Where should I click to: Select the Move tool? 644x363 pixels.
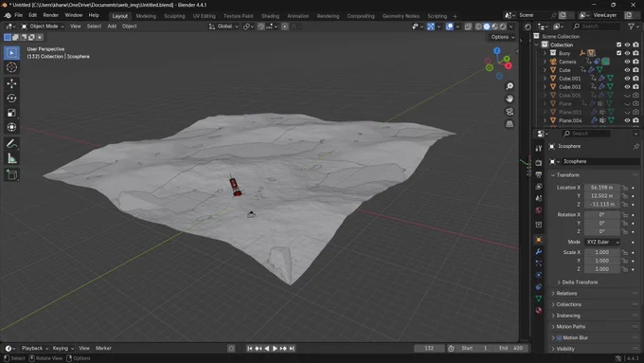(11, 83)
